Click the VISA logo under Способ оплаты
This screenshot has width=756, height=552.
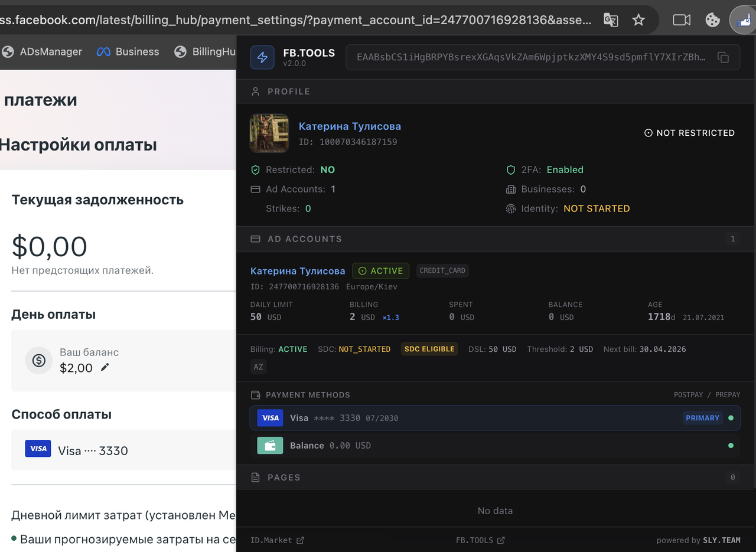pyautogui.click(x=38, y=449)
